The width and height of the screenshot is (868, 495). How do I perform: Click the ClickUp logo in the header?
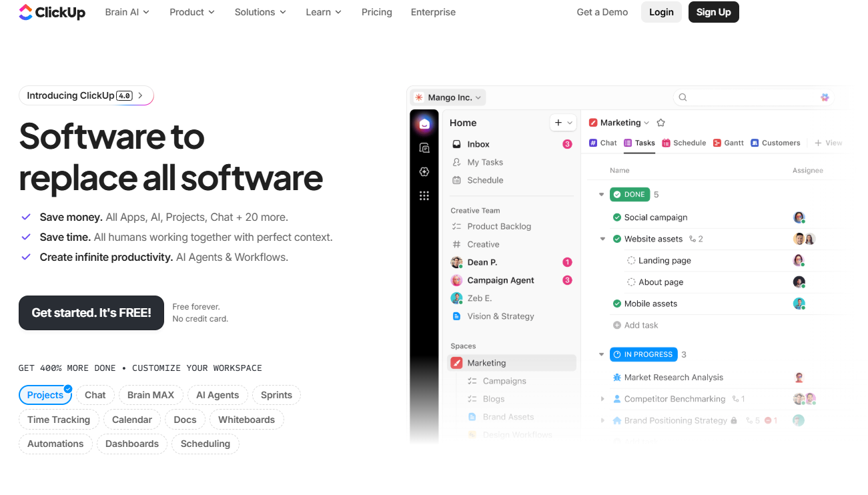52,12
